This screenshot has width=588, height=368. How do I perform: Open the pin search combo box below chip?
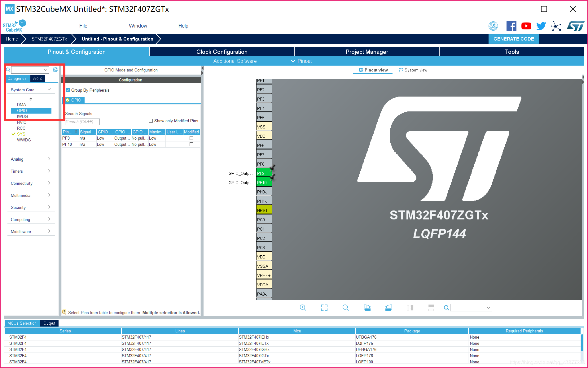coord(471,308)
